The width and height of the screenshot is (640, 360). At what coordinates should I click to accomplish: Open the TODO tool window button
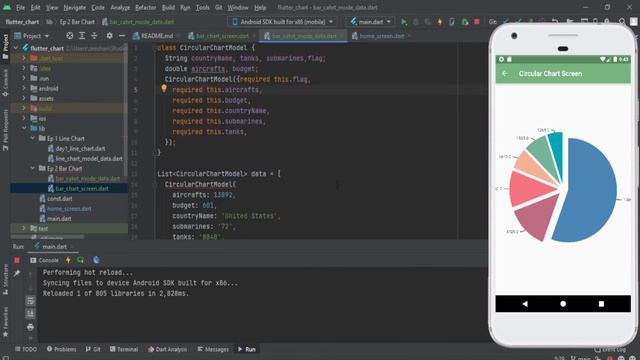[x=26, y=349]
